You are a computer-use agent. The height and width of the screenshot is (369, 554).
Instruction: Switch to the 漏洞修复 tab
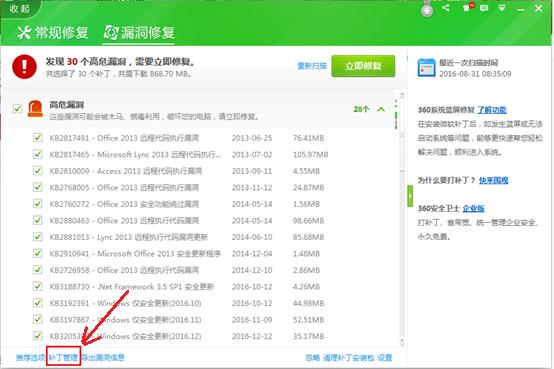[x=139, y=33]
